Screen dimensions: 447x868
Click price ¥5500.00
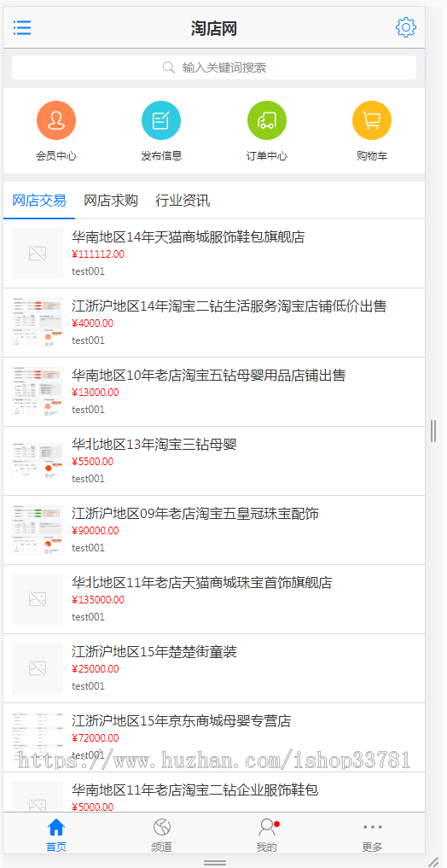(x=92, y=462)
